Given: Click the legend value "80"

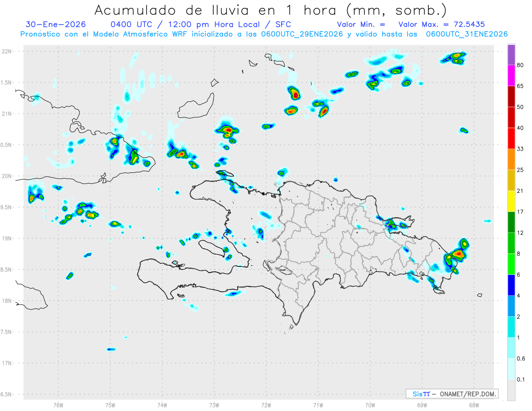Looking at the screenshot, I should pyautogui.click(x=520, y=65).
